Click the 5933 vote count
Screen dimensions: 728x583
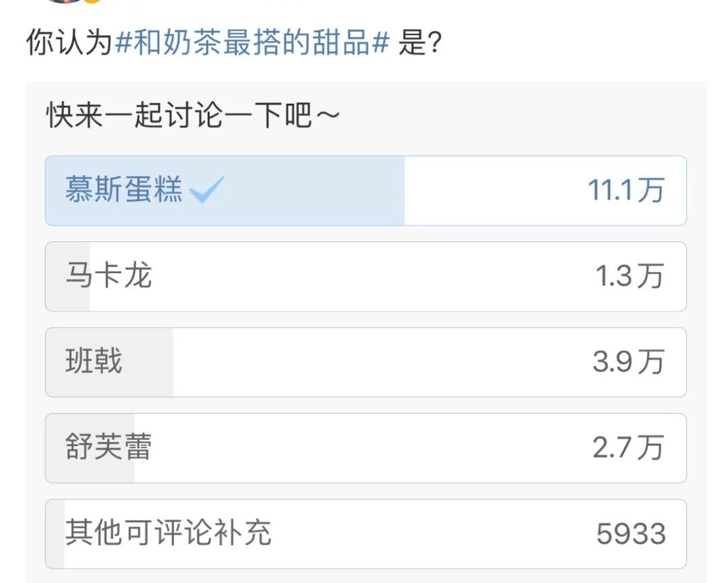click(631, 534)
